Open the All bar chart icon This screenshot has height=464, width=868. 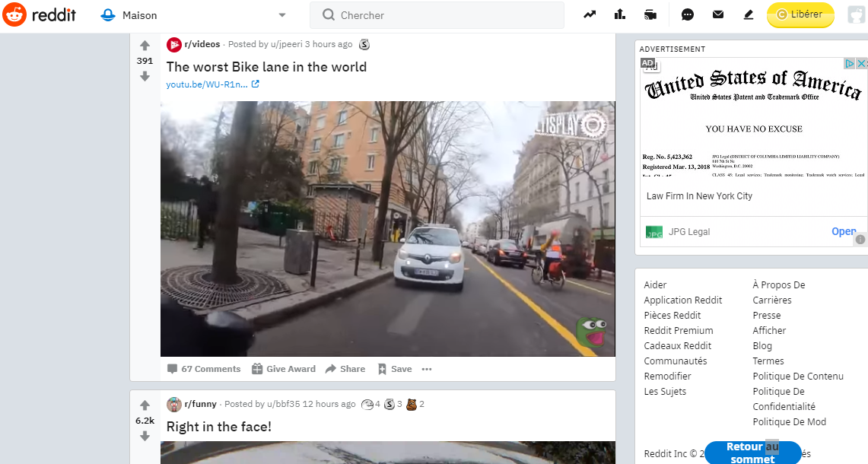[x=619, y=14]
